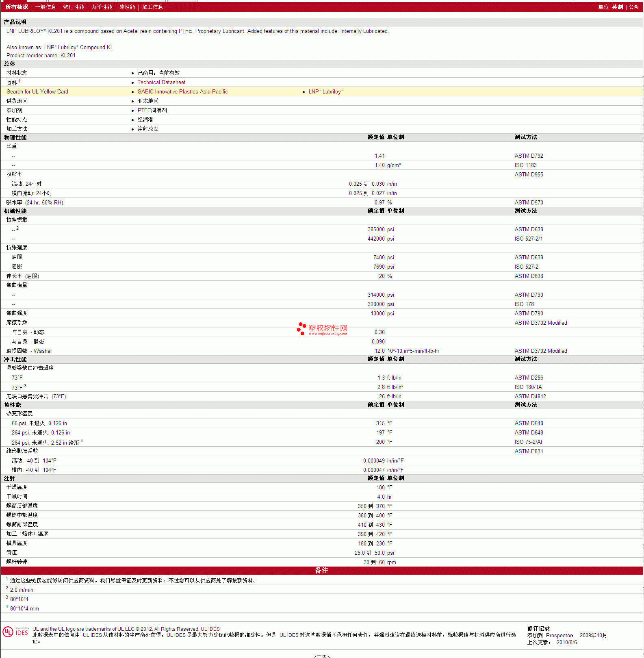
Task: Click Search for UL Yellow Card label
Action: (37, 92)
